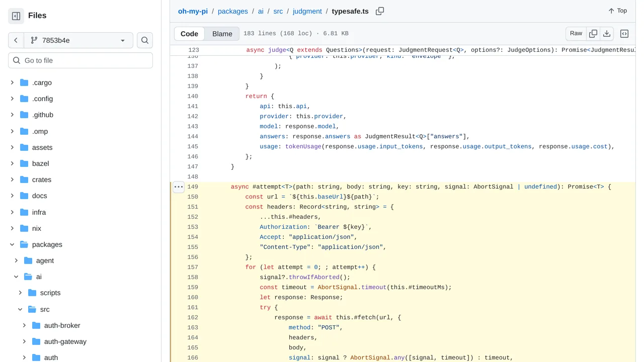
Task: Open the bazel folder in tree
Action: [41, 163]
